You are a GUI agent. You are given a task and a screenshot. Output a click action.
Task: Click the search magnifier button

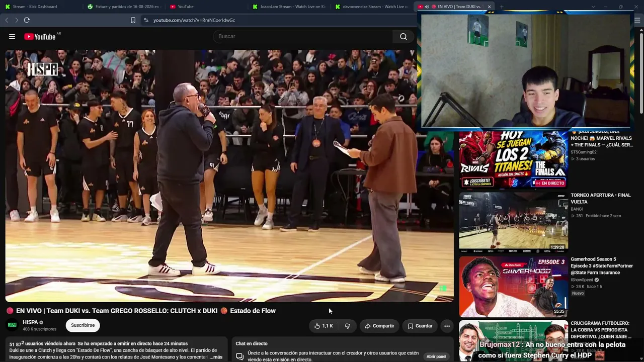(x=404, y=36)
